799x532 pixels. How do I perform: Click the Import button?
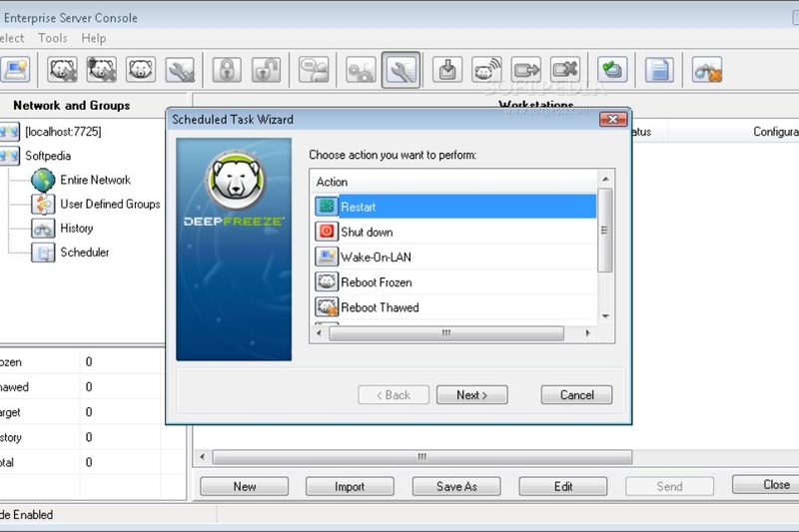point(350,486)
